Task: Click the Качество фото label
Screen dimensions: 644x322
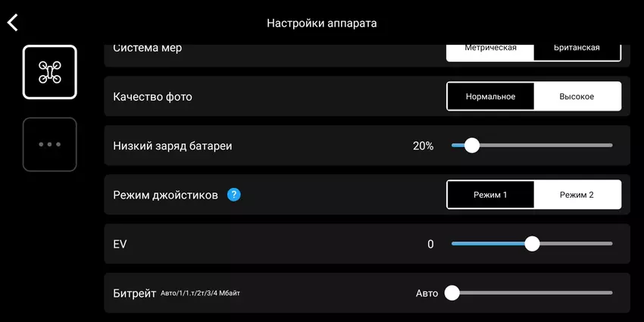Action: pyautogui.click(x=152, y=97)
